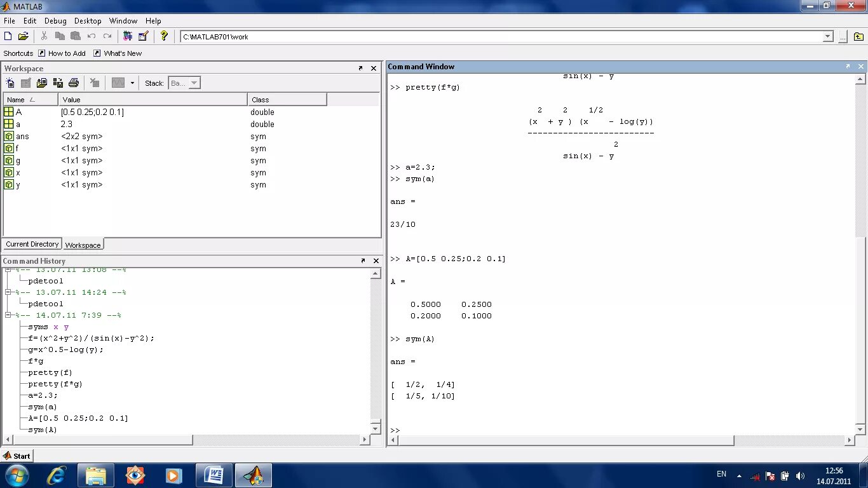Open the Debug menu
This screenshot has width=868, height=488.
tap(55, 21)
